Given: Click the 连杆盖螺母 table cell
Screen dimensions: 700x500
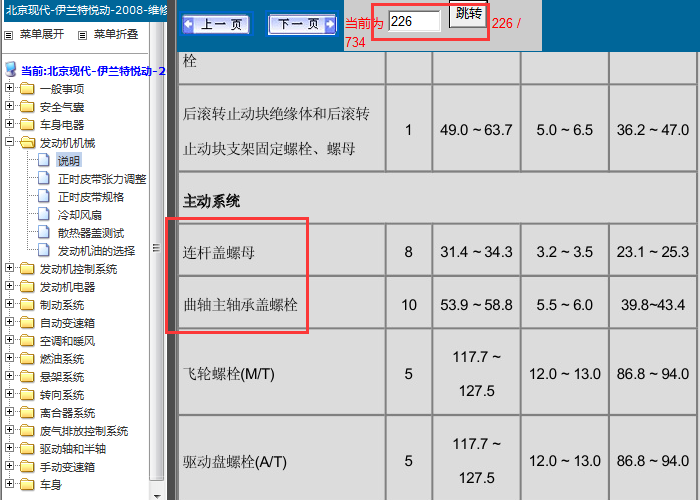Looking at the screenshot, I should (x=282, y=250).
